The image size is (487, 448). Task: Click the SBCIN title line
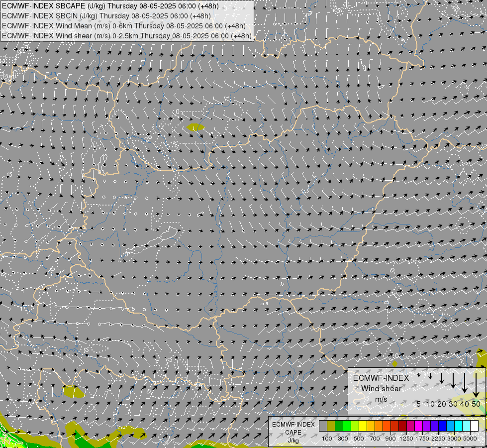[106, 16]
